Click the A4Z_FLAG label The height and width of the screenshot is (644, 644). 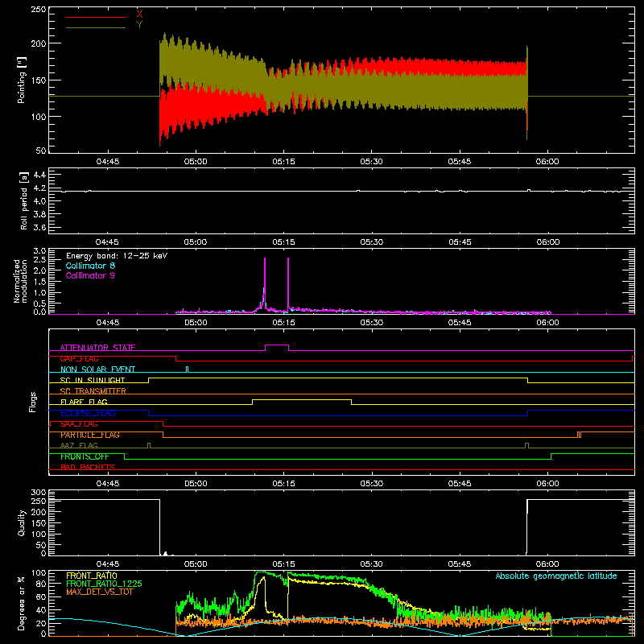click(79, 445)
